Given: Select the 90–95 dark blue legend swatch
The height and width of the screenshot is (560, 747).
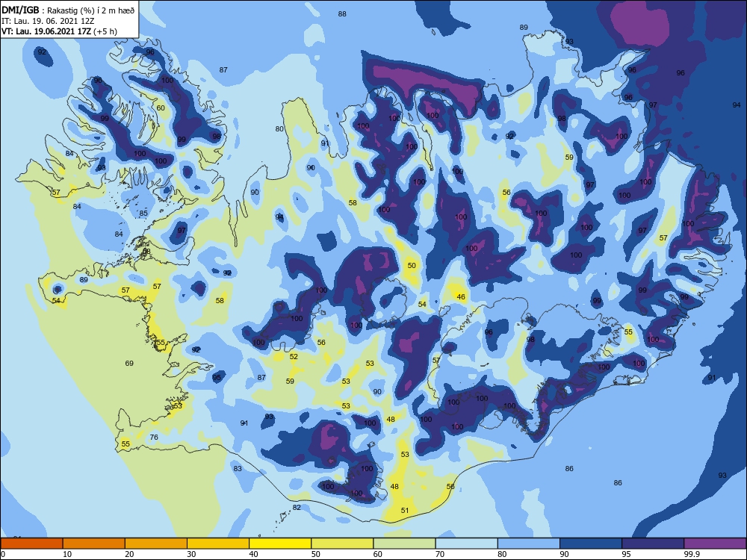Looking at the screenshot, I should pyautogui.click(x=591, y=544).
